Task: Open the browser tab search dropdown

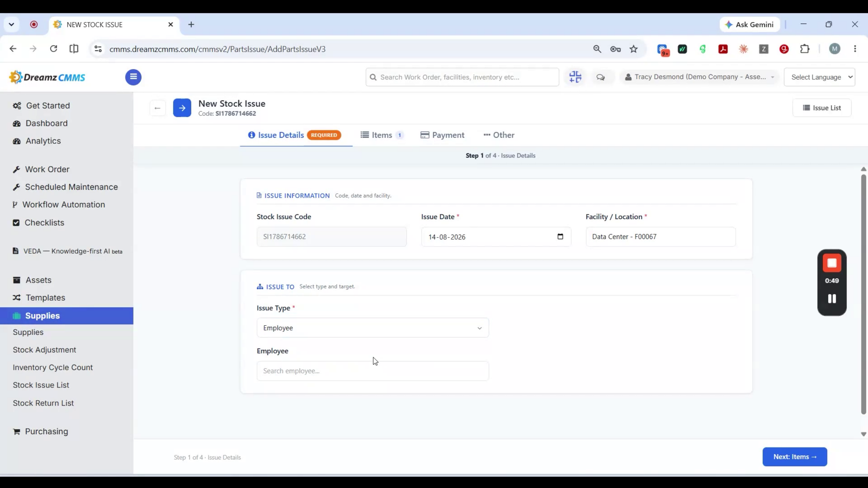Action: [x=12, y=24]
